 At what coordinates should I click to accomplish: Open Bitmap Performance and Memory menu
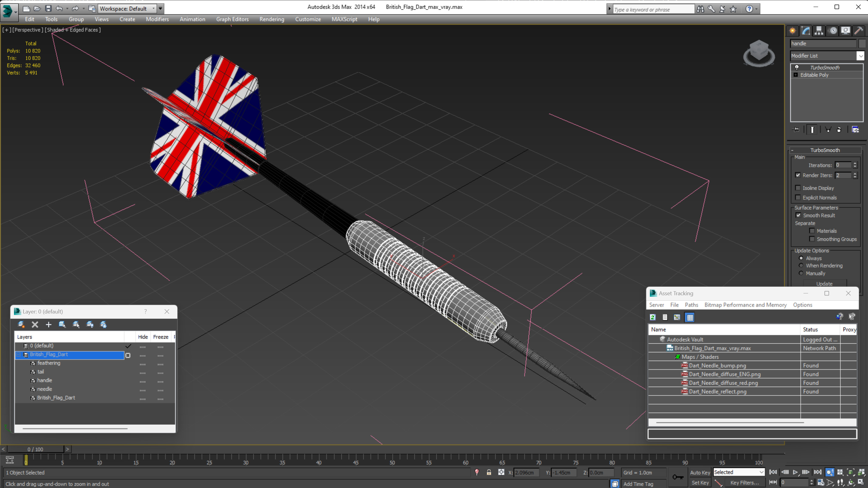click(x=746, y=305)
